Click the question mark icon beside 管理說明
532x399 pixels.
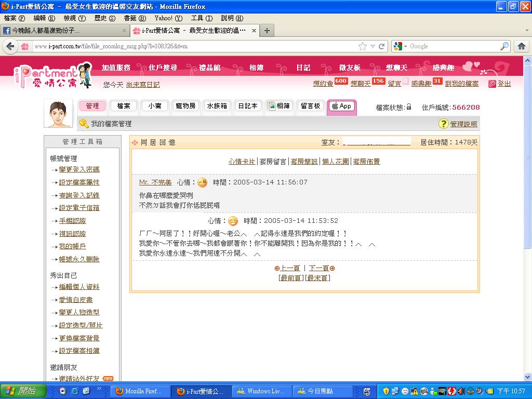(x=443, y=124)
